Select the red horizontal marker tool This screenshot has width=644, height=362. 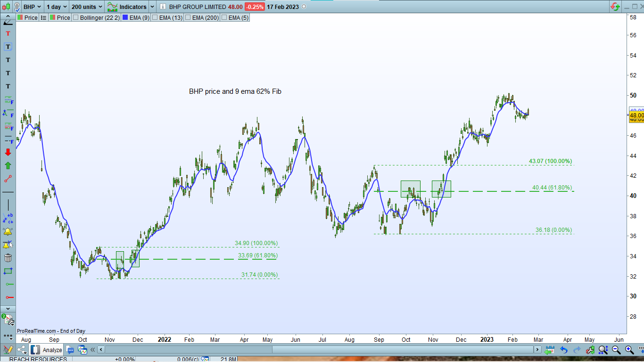[9, 297]
